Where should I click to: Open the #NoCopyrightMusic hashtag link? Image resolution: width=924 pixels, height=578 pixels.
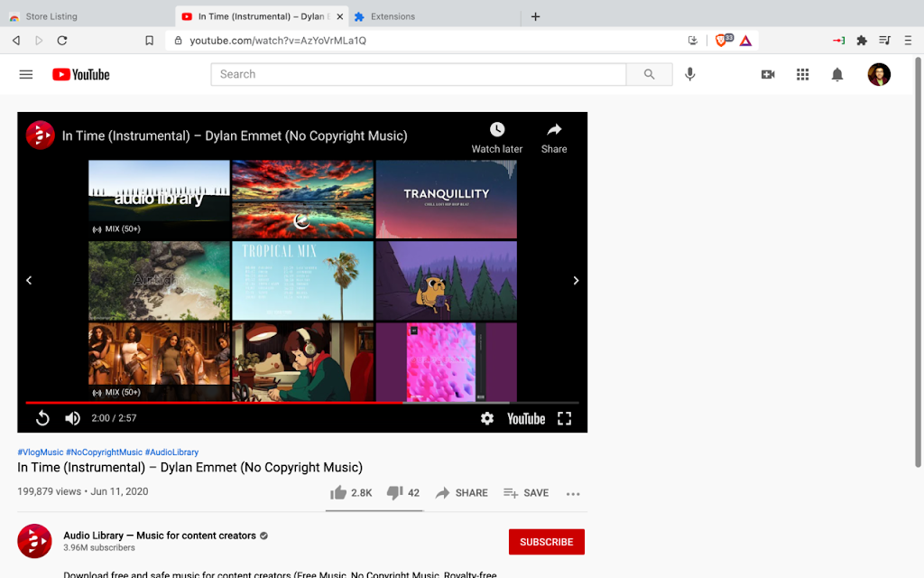click(105, 452)
